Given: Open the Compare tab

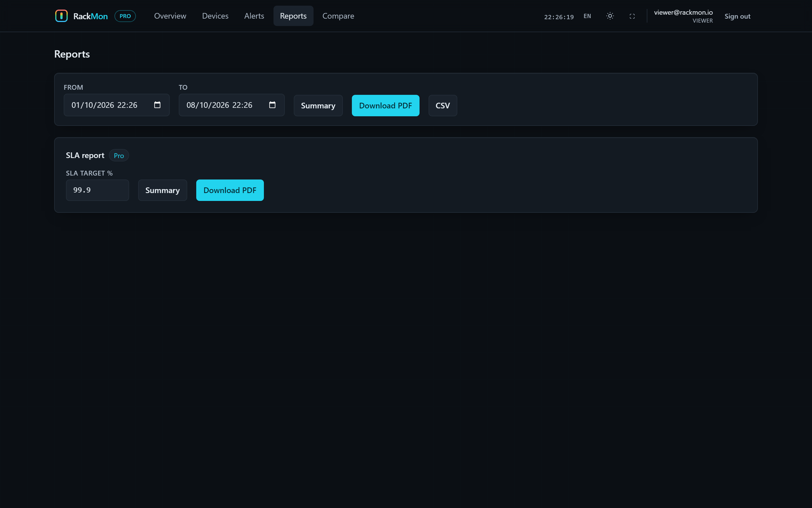Looking at the screenshot, I should (338, 16).
